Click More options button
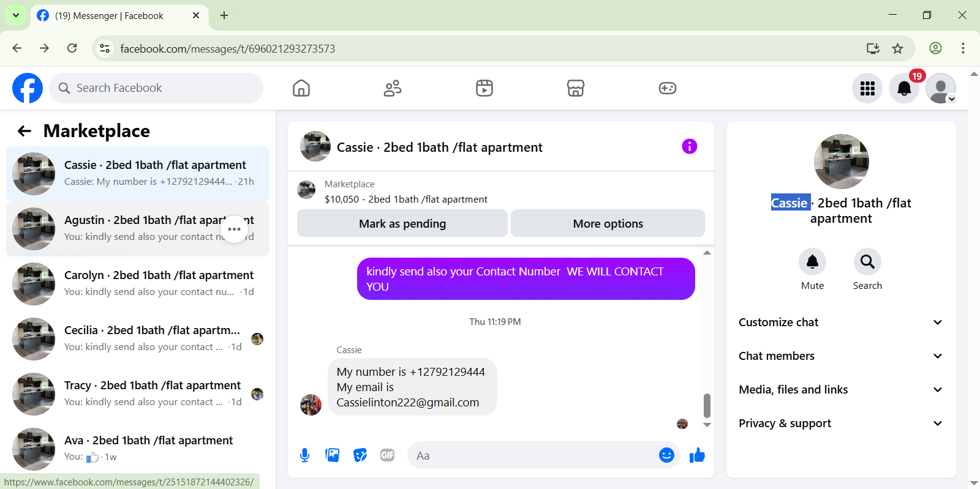Image resolution: width=980 pixels, height=489 pixels. point(608,223)
